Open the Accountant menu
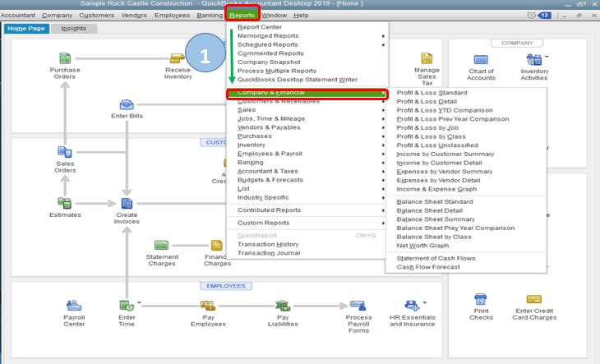600x364 pixels. (x=18, y=16)
